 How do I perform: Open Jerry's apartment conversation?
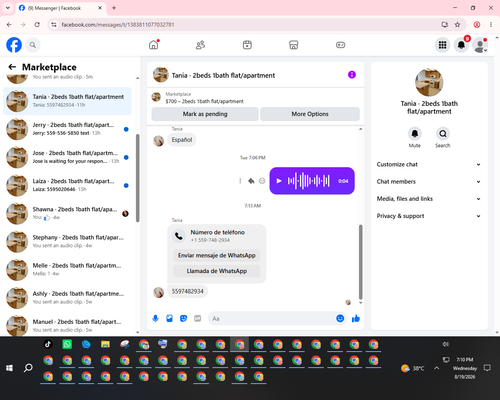(x=68, y=129)
